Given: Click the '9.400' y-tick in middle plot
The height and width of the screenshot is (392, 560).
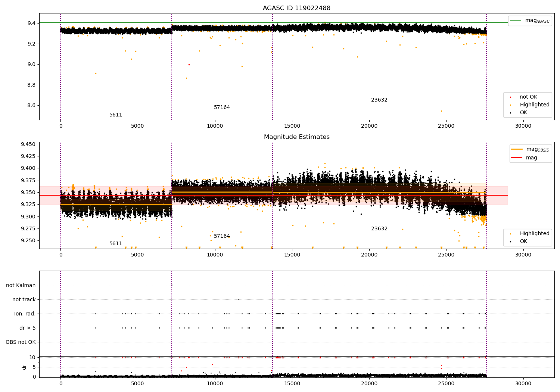Looking at the screenshot, I should coord(28,168).
